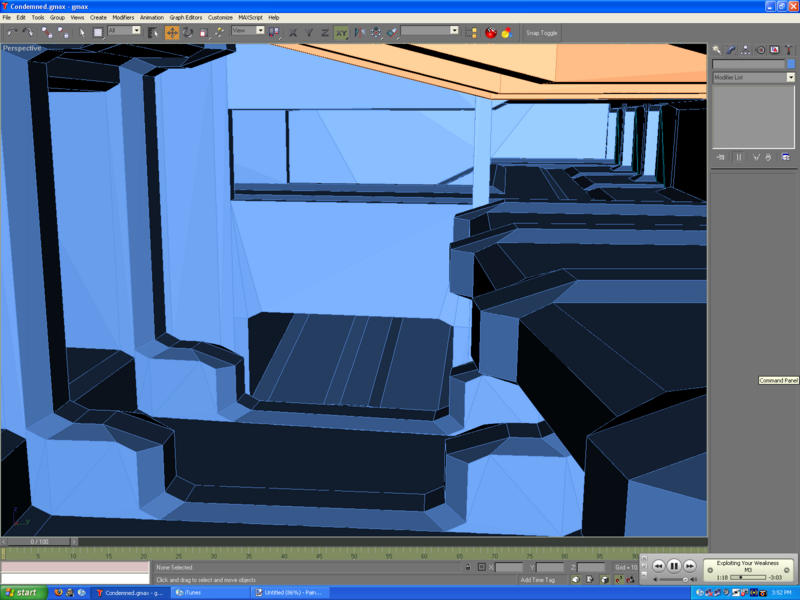This screenshot has width=800, height=600.
Task: Click Add Time Tag
Action: [x=537, y=580]
